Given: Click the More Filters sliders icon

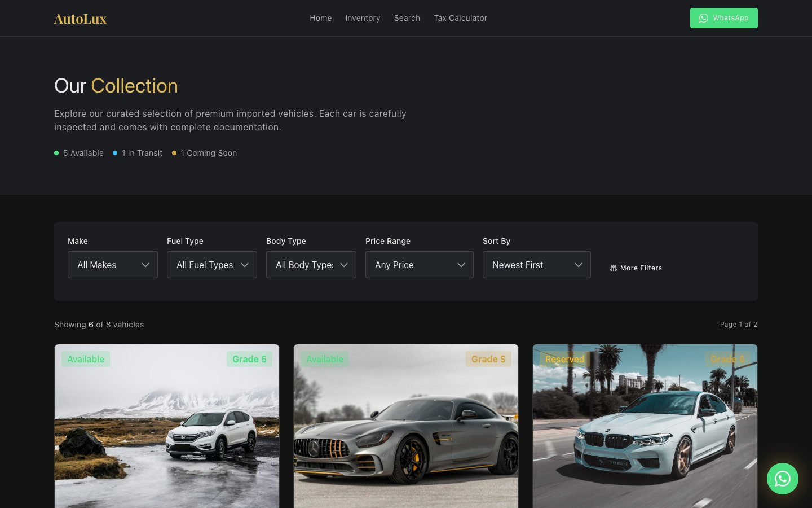Looking at the screenshot, I should 614,268.
